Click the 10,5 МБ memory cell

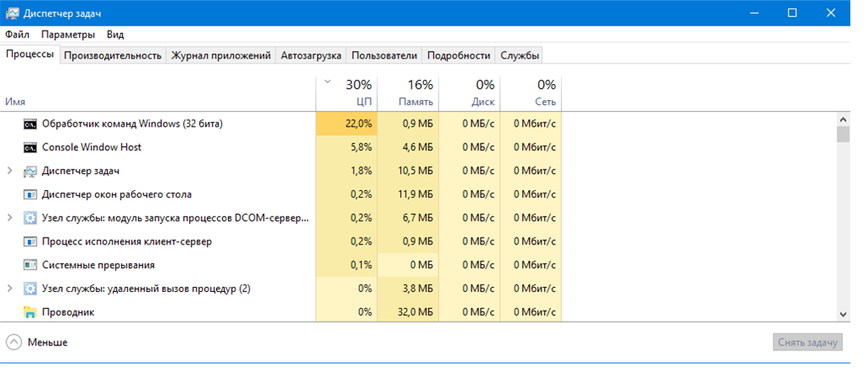(408, 171)
